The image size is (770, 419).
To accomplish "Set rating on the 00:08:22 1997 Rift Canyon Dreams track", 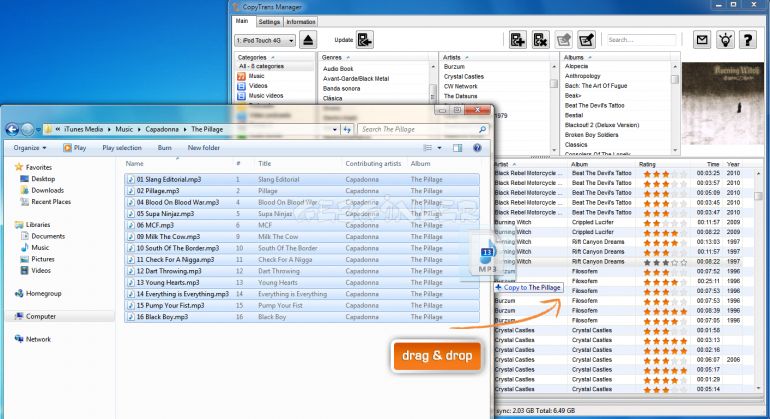I will 665,262.
